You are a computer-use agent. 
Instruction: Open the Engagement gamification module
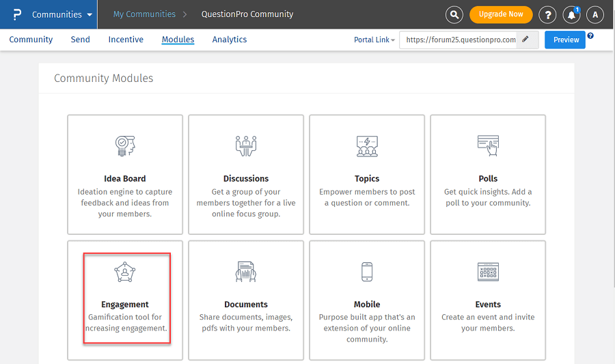(125, 272)
